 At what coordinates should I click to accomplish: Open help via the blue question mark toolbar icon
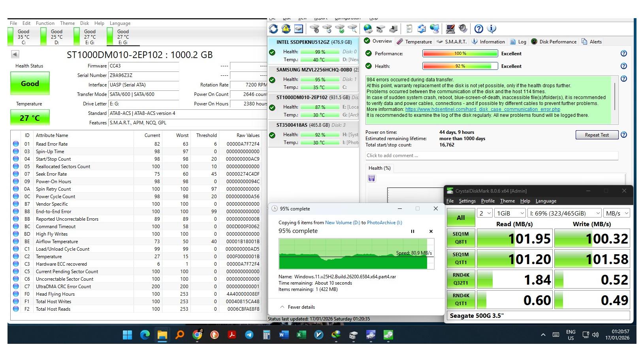point(478,29)
